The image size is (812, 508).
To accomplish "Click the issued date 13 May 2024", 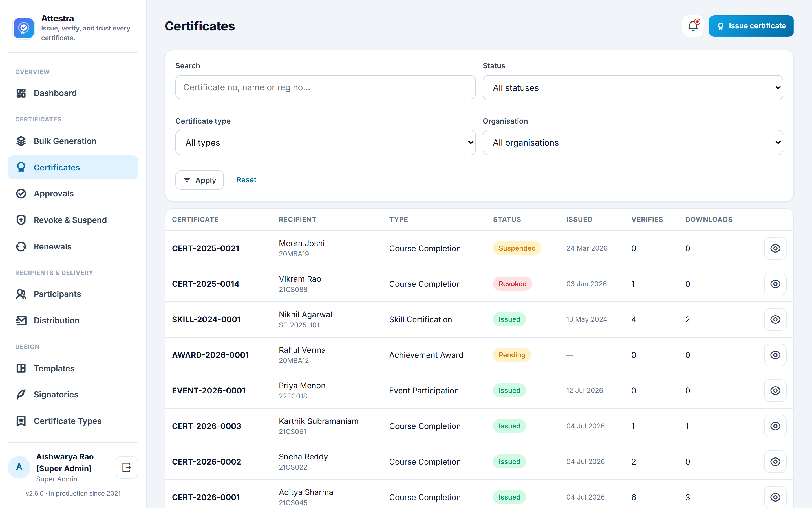I will [x=586, y=319].
